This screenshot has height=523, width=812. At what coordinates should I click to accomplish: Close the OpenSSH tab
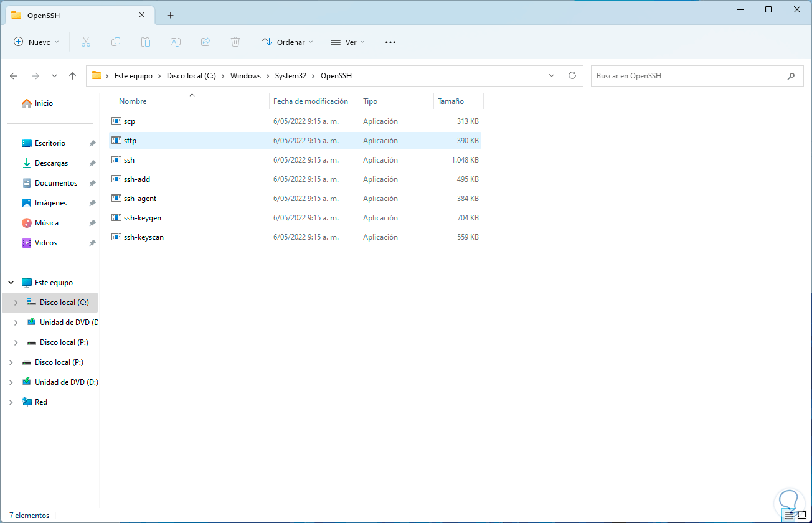coord(142,15)
